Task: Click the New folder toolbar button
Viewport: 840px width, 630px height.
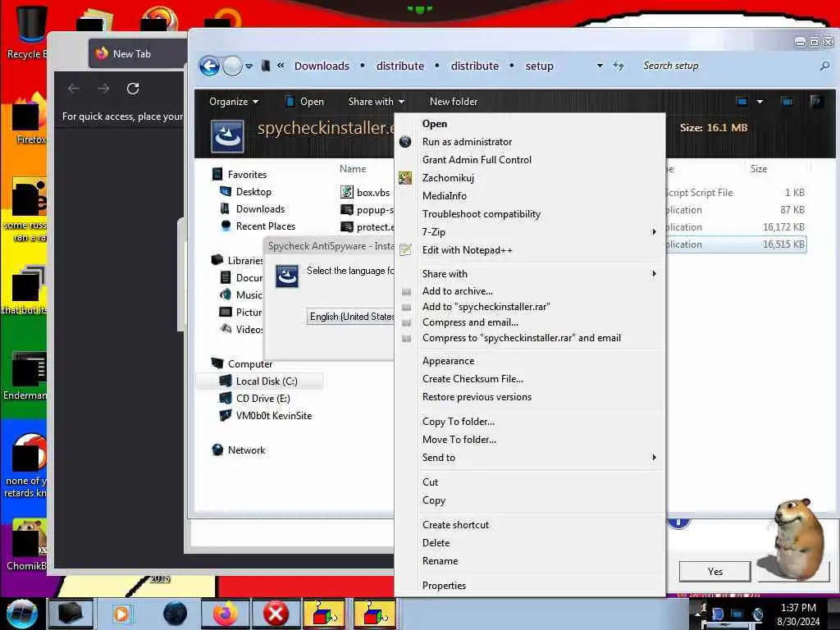Action: 453,101
